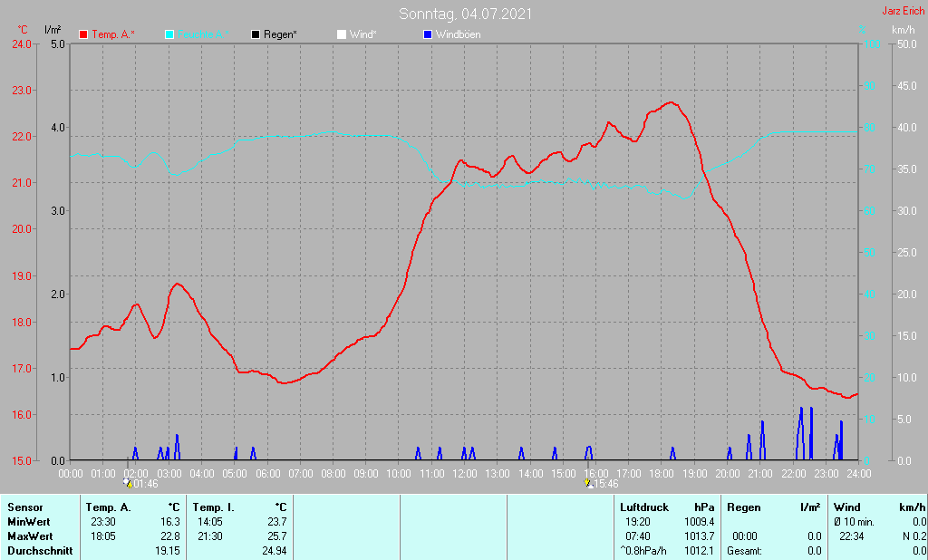Click the '14:05' indoor minimum time

pyautogui.click(x=210, y=522)
